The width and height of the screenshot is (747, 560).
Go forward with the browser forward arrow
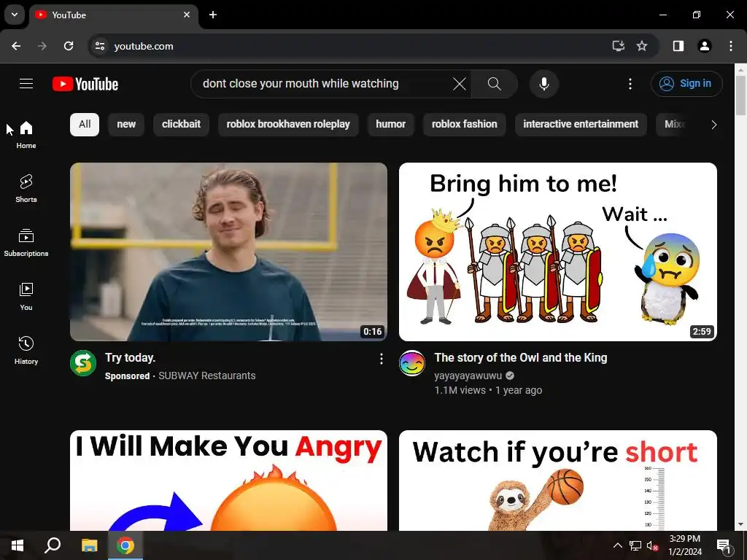coord(42,46)
